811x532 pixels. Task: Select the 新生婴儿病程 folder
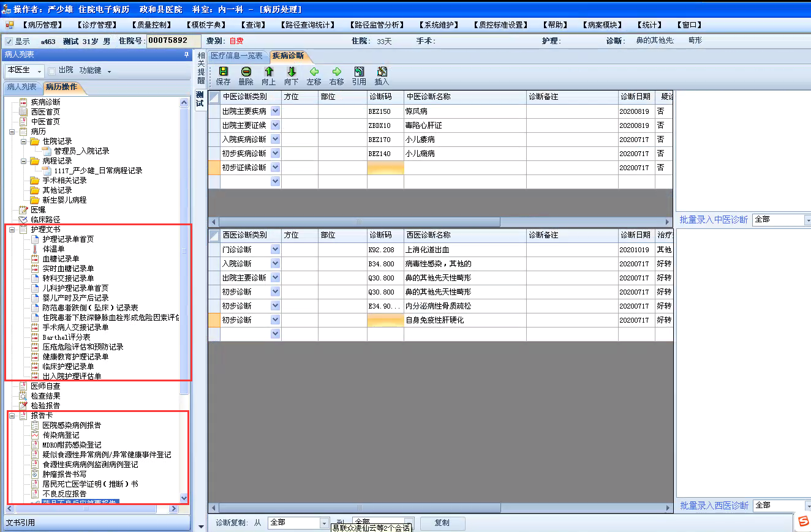point(64,200)
